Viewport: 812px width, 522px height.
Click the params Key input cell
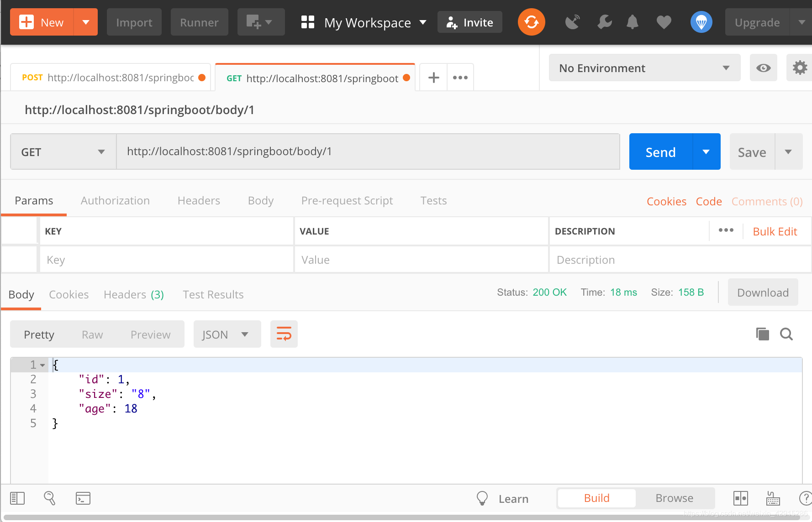(x=167, y=260)
